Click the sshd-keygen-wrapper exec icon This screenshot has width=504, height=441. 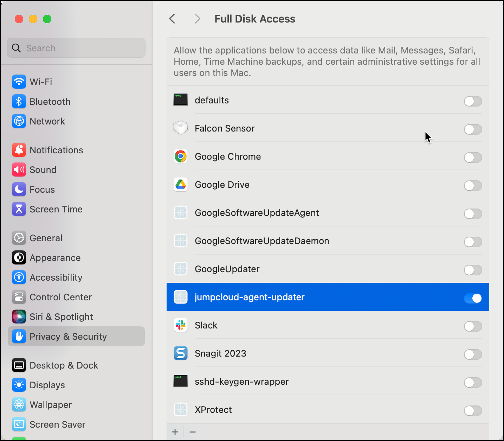point(181,381)
